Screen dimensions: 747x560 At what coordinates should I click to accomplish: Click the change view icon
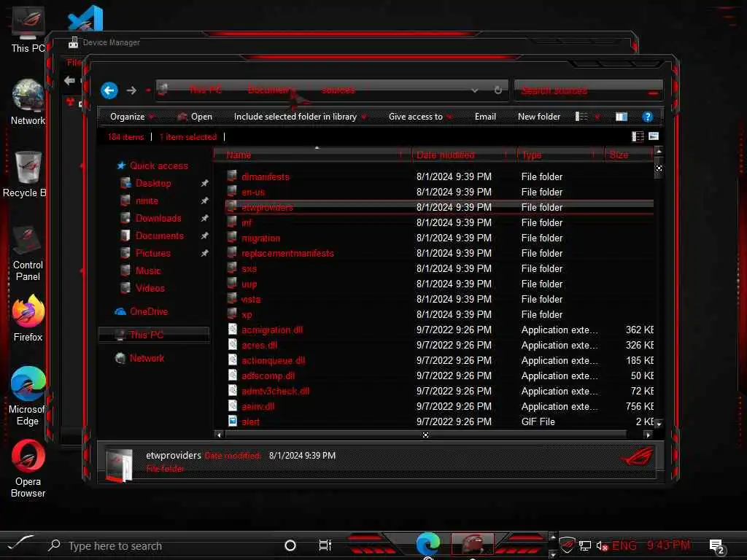pos(581,117)
